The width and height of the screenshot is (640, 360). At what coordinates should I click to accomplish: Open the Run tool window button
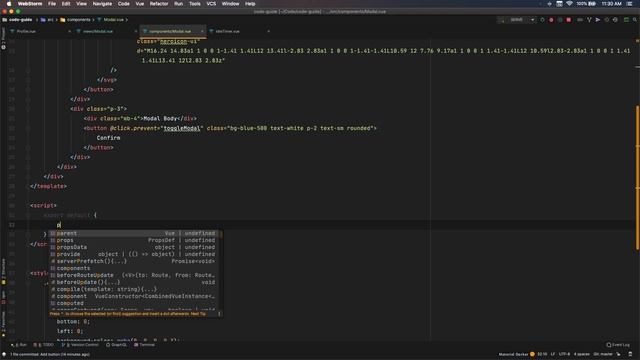pyautogui.click(x=19, y=345)
